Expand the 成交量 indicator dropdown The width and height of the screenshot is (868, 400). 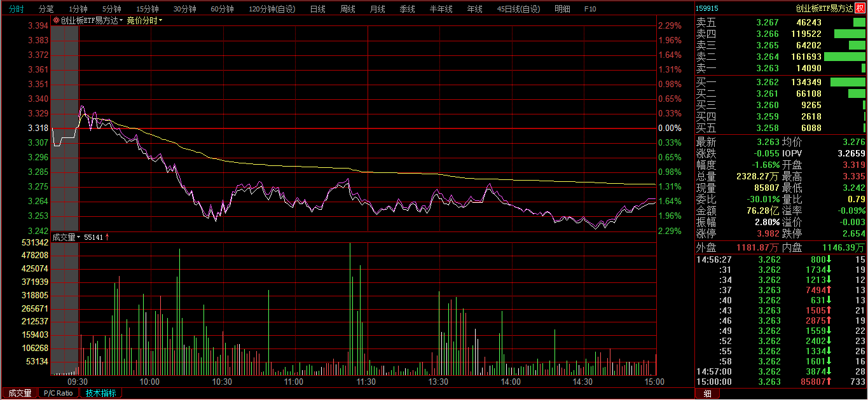pos(64,237)
